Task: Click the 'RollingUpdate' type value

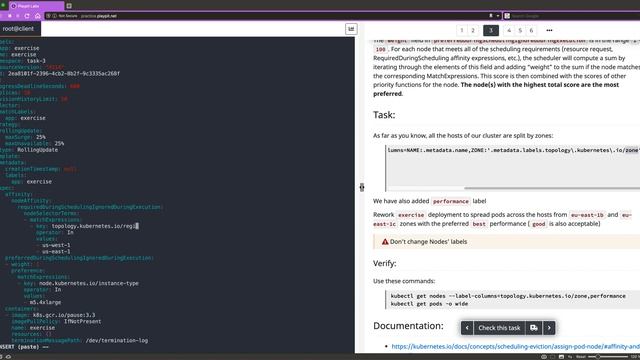Action: tap(37, 150)
